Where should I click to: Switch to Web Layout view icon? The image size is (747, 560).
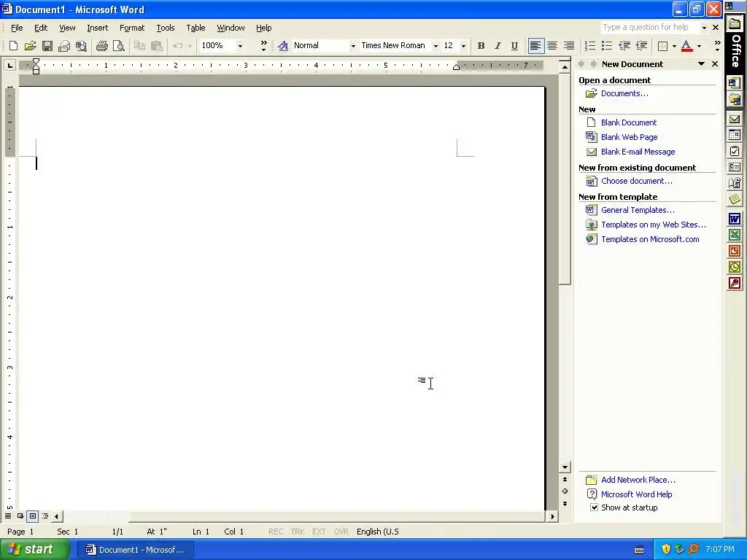[20, 516]
